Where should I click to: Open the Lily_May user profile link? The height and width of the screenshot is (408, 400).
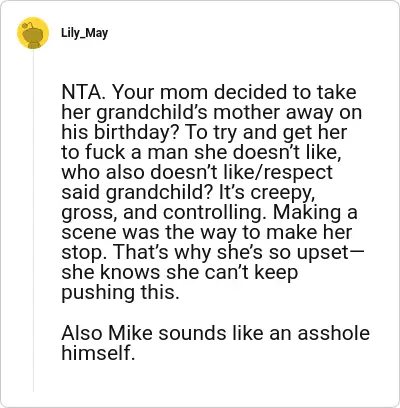[84, 33]
